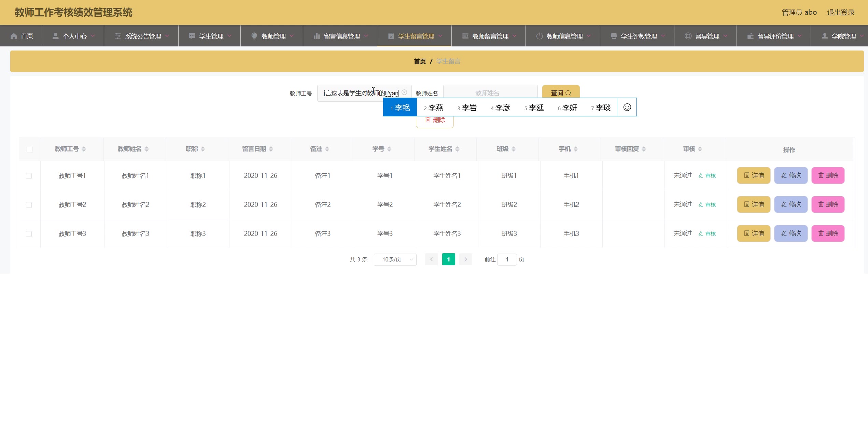Viewport: 868px width, 428px height.
Task: Click pink 删除 for 教师工号3 row
Action: [x=828, y=233]
